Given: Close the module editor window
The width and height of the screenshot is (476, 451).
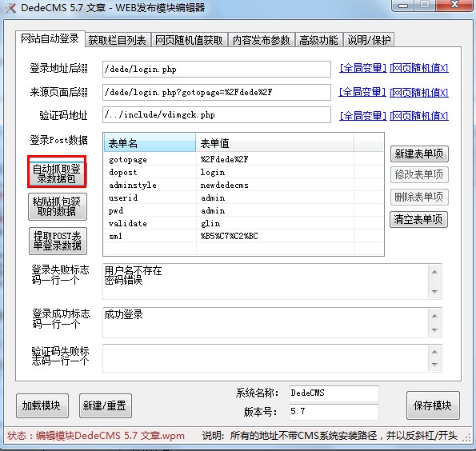Looking at the screenshot, I should [x=454, y=5].
